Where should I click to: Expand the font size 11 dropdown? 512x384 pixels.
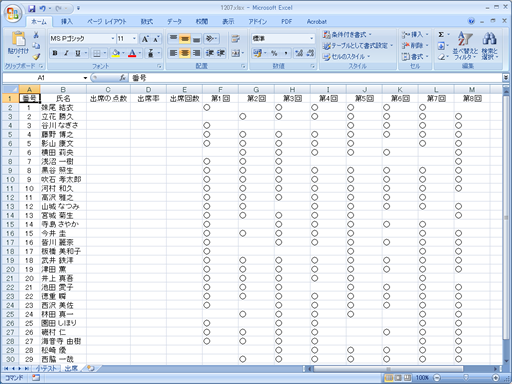point(134,39)
